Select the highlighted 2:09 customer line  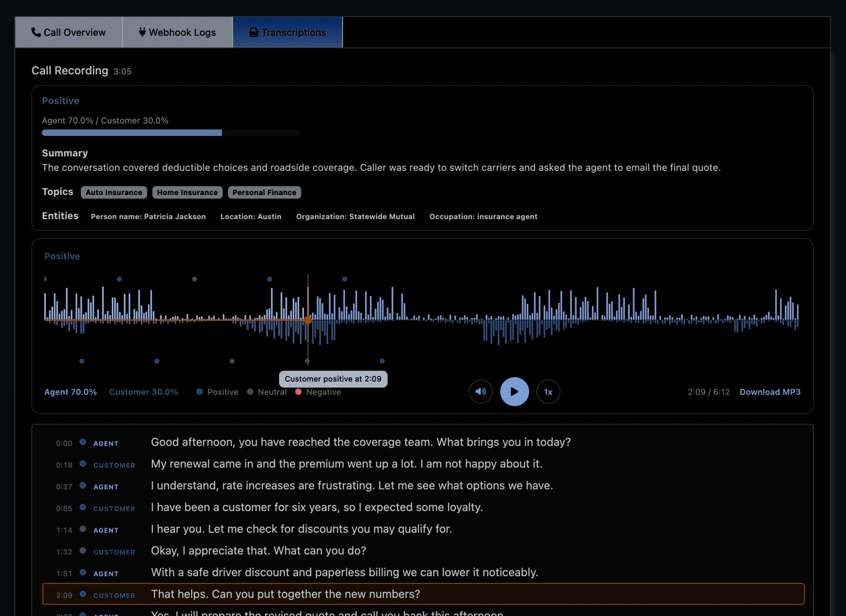coord(423,594)
